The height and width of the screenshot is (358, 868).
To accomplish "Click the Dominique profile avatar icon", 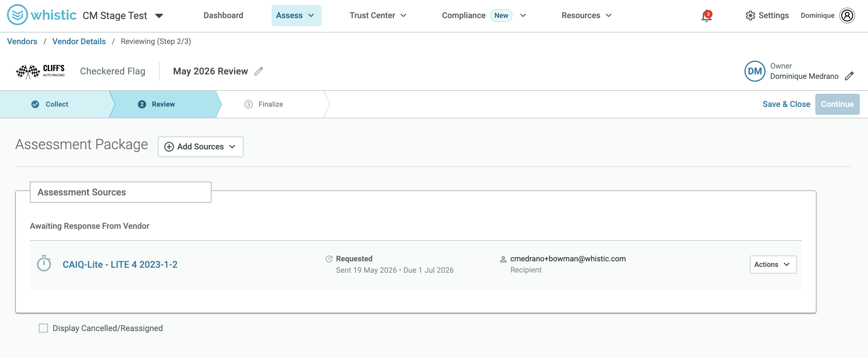I will [x=847, y=16].
